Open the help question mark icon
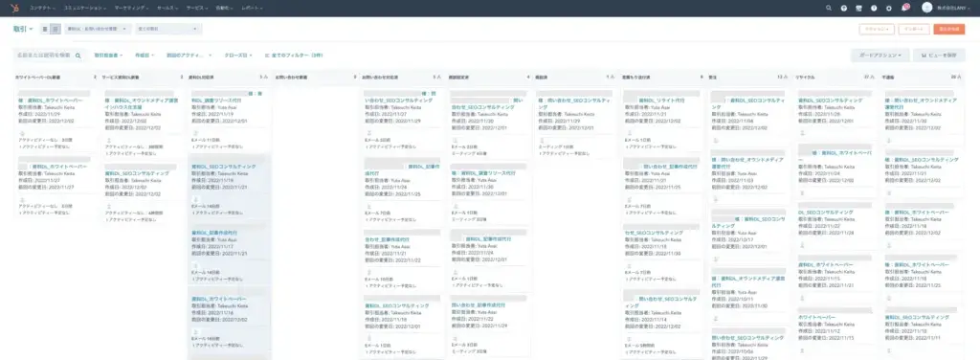 pos(874,8)
